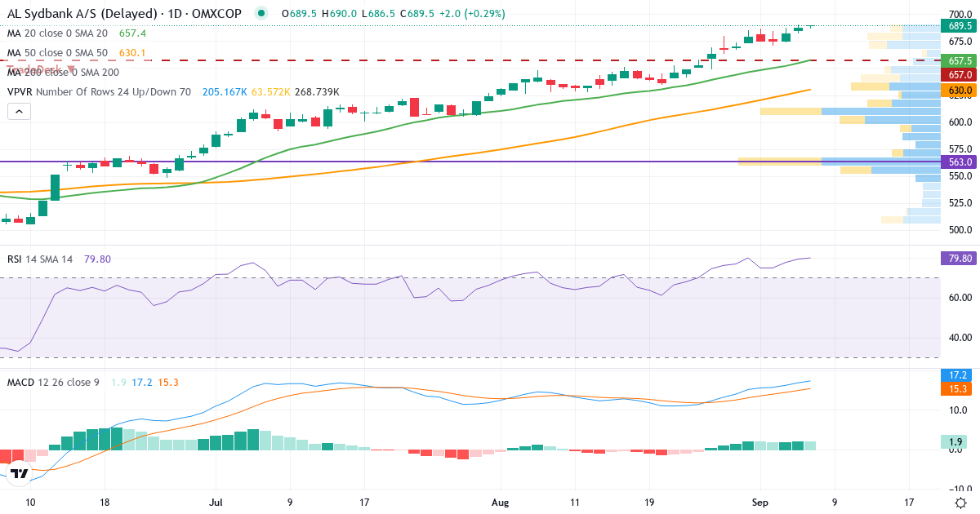Click the Jul date label
The height and width of the screenshot is (514, 980).
point(216,503)
